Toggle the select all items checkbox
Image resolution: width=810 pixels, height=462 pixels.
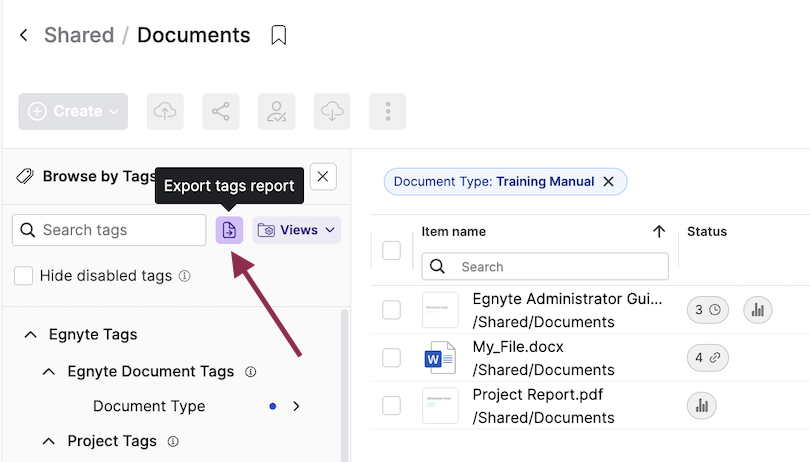pyautogui.click(x=391, y=250)
